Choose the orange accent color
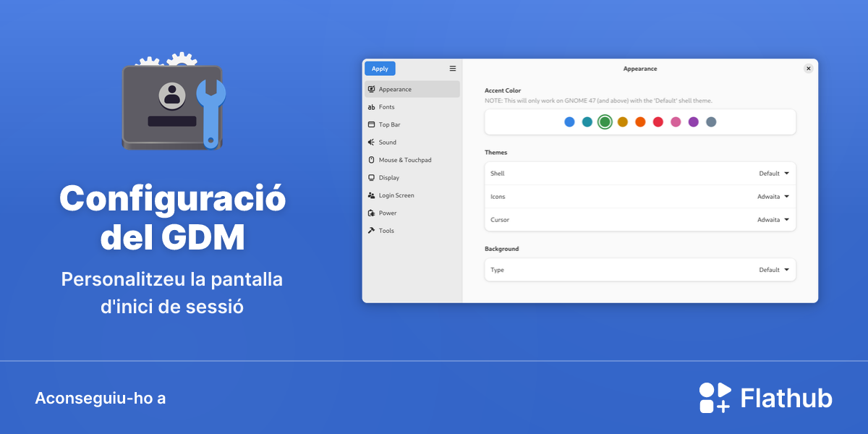868x434 pixels. click(640, 122)
